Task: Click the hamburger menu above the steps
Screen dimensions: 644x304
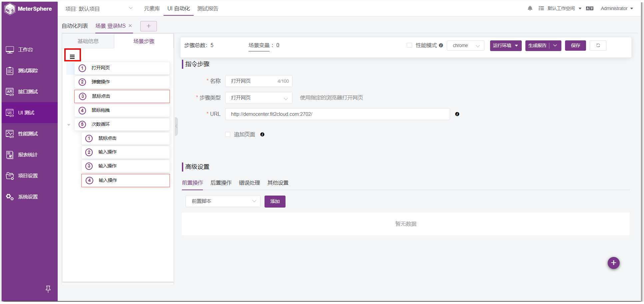Action: click(x=72, y=57)
